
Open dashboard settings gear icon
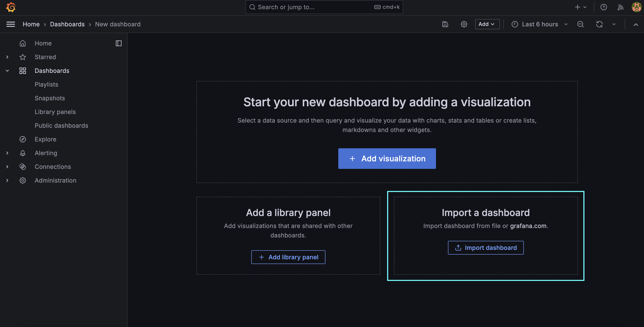click(464, 24)
